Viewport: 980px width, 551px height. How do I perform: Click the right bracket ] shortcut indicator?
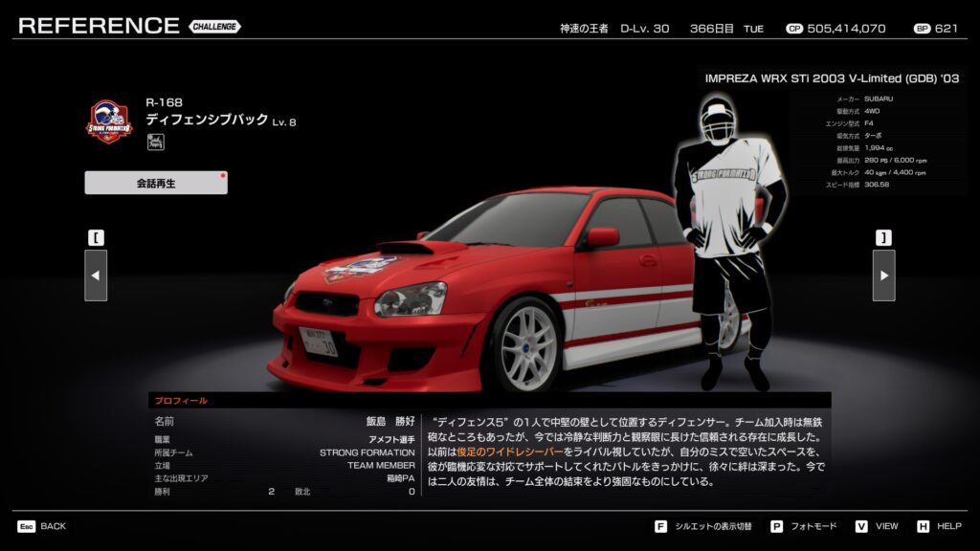pyautogui.click(x=883, y=236)
